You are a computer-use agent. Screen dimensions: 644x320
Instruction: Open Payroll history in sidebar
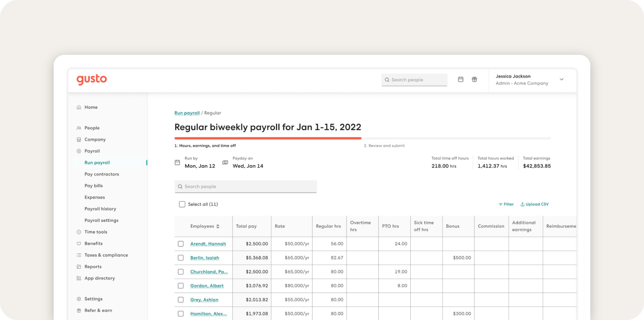[100, 209]
